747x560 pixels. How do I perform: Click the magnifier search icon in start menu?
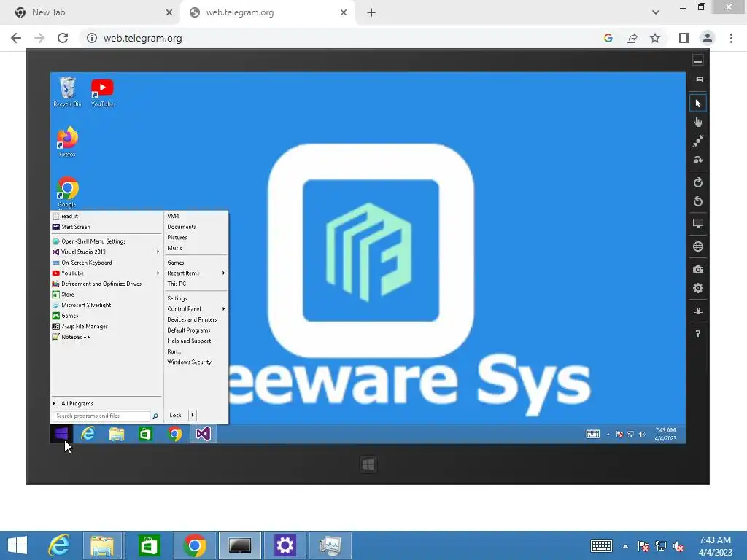click(155, 416)
